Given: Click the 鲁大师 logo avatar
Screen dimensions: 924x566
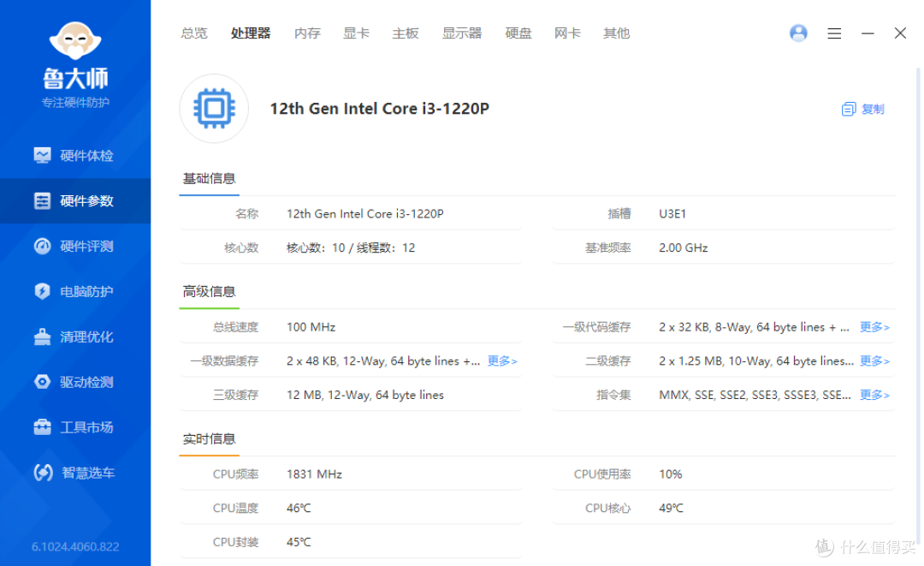Looking at the screenshot, I should [x=75, y=40].
